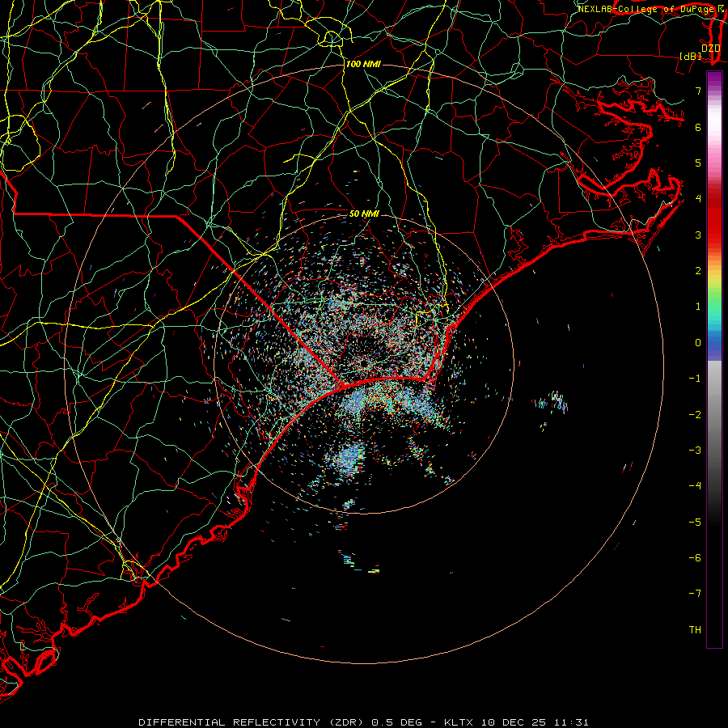This screenshot has width=728, height=728.
Task: Click the "[dB]" units label
Action: point(691,56)
